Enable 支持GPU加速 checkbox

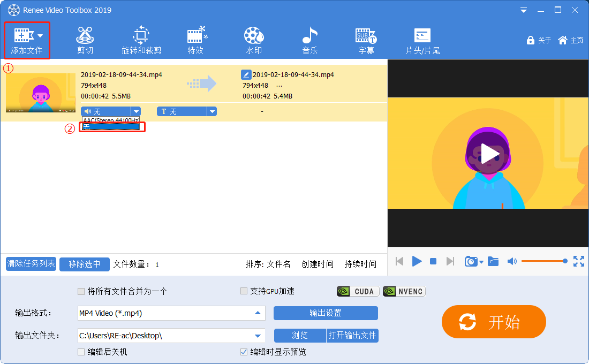(x=244, y=291)
